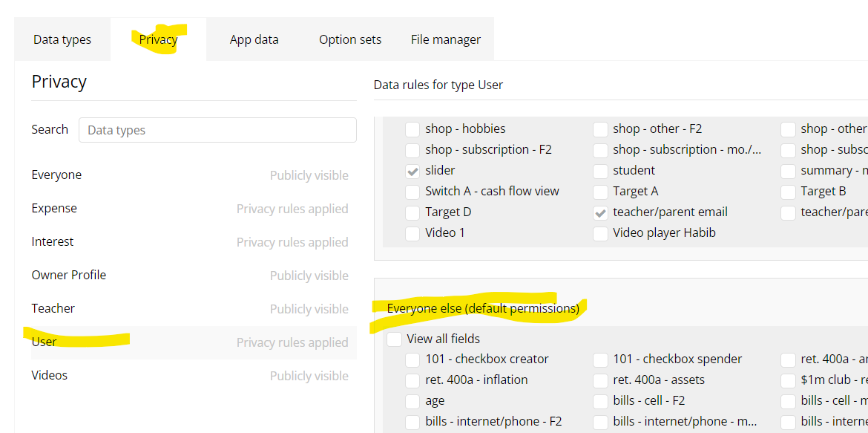Uncheck the slider field checkbox
This screenshot has width=868, height=433.
point(412,171)
